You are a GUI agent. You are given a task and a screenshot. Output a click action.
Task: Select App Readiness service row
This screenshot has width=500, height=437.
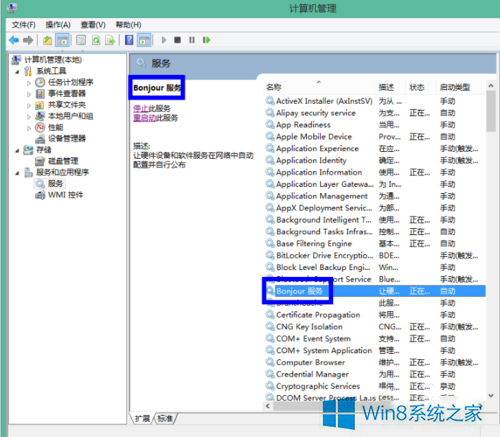click(x=375, y=125)
